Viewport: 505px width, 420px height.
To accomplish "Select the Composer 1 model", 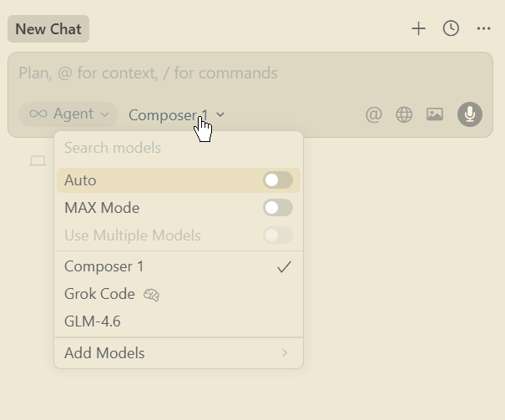I will pyautogui.click(x=104, y=266).
